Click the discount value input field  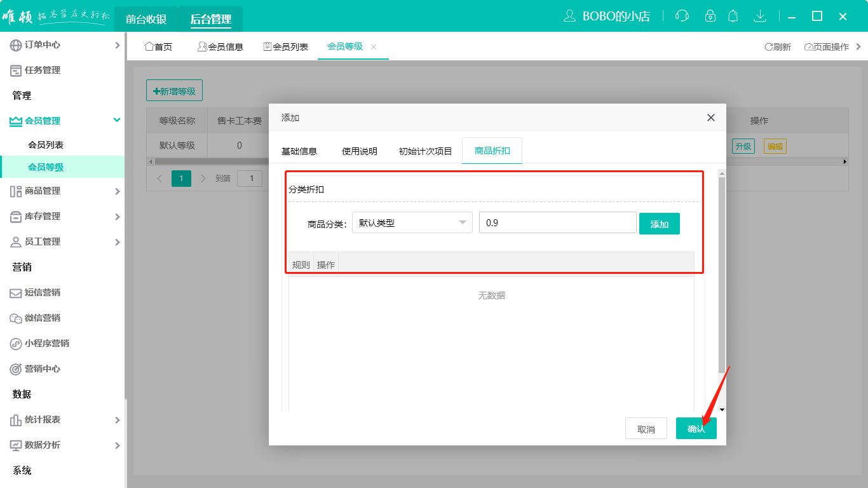coord(558,222)
